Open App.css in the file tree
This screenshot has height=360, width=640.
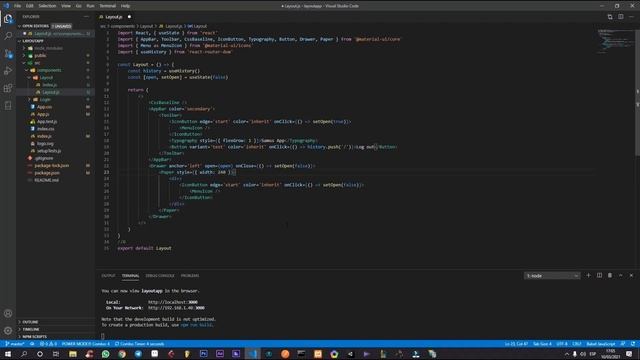pos(44,107)
